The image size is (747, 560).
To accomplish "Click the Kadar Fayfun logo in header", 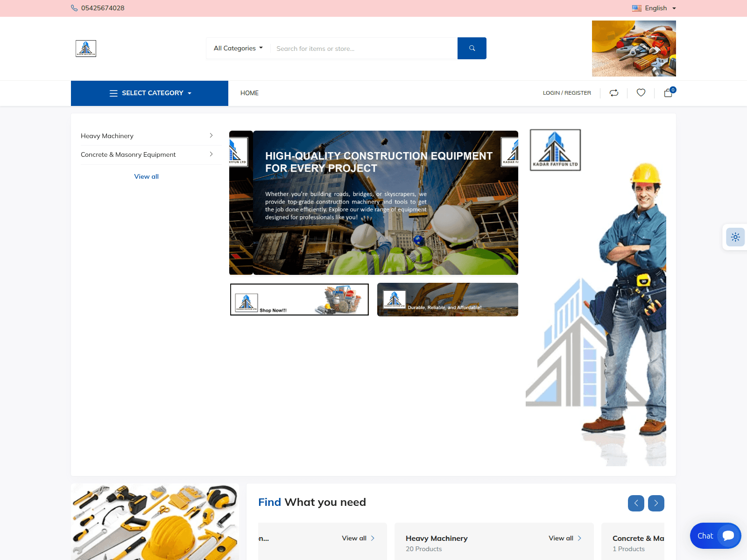I will (86, 49).
